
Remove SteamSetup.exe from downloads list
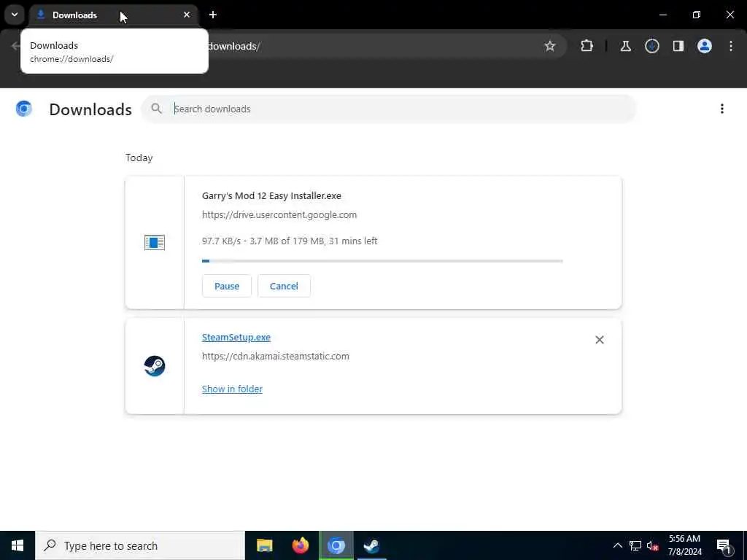tap(600, 340)
